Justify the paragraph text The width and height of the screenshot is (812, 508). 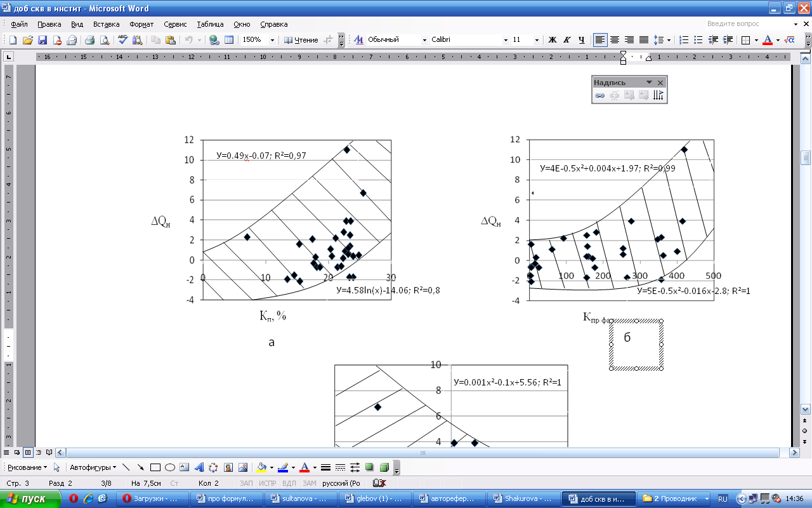pos(644,40)
